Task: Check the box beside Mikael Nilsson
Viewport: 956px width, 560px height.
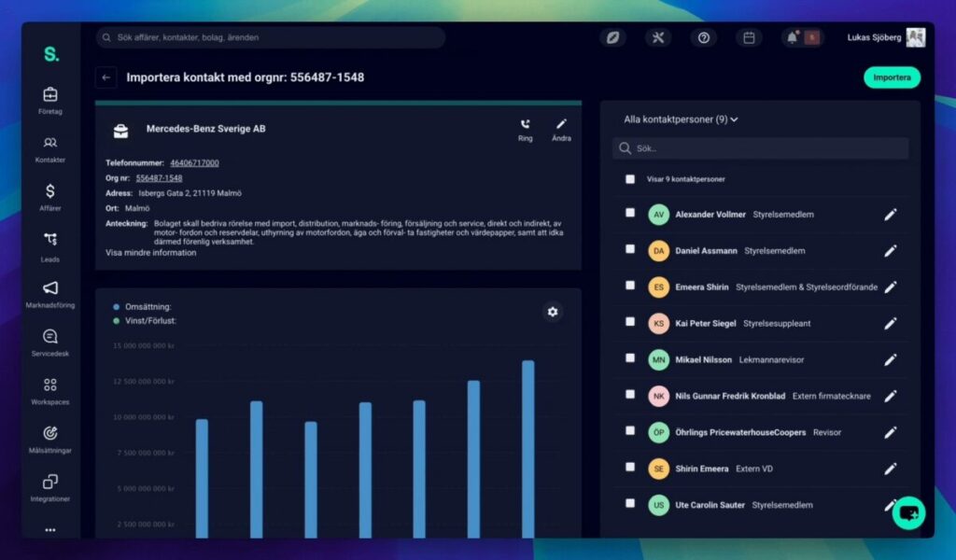Action: click(x=630, y=358)
